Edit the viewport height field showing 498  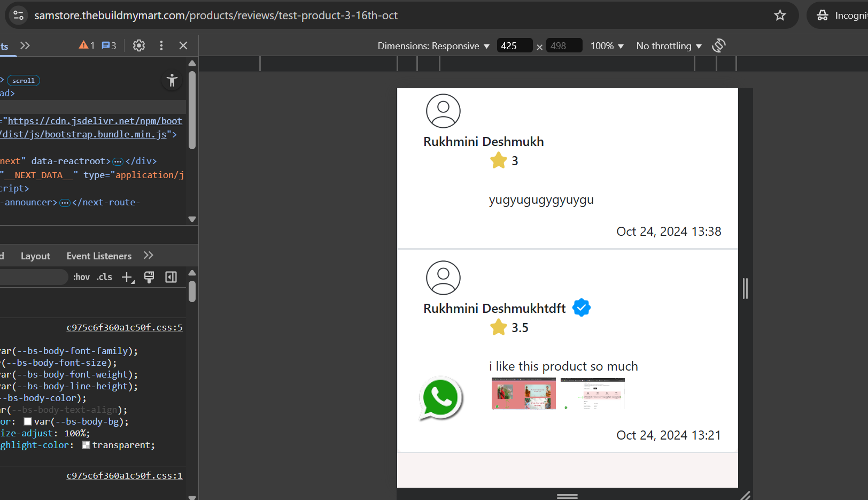[x=564, y=46]
